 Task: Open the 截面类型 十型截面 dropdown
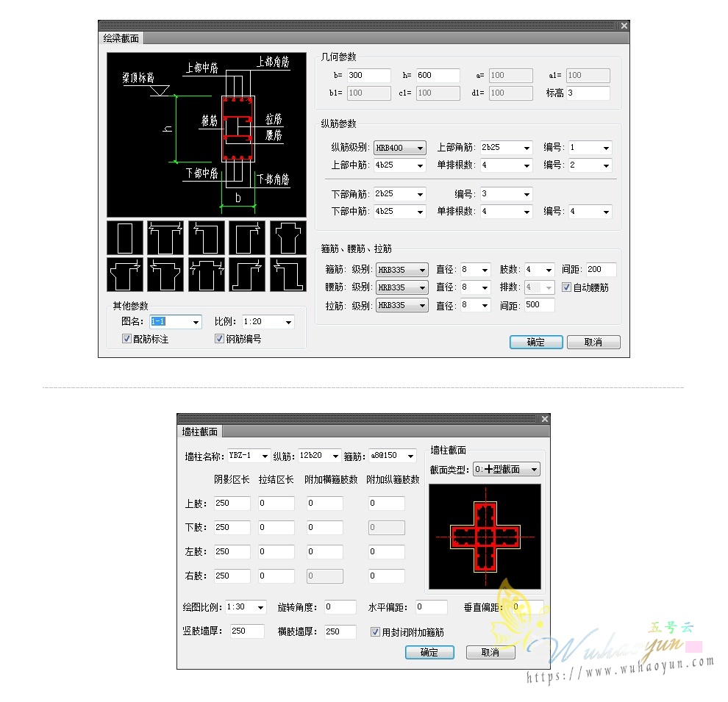pyautogui.click(x=506, y=469)
